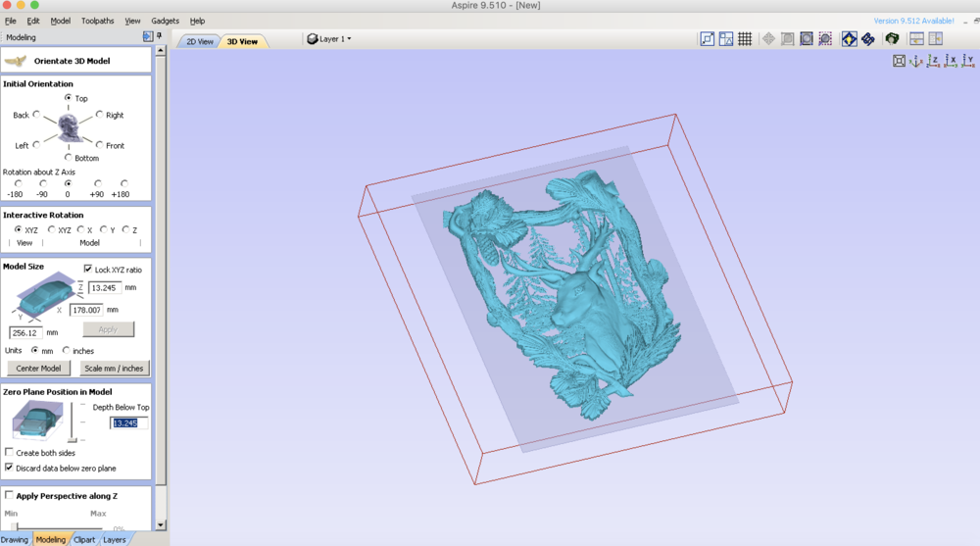This screenshot has width=980, height=546.
Task: Open the Layer 1 dropdown
Action: tap(329, 39)
